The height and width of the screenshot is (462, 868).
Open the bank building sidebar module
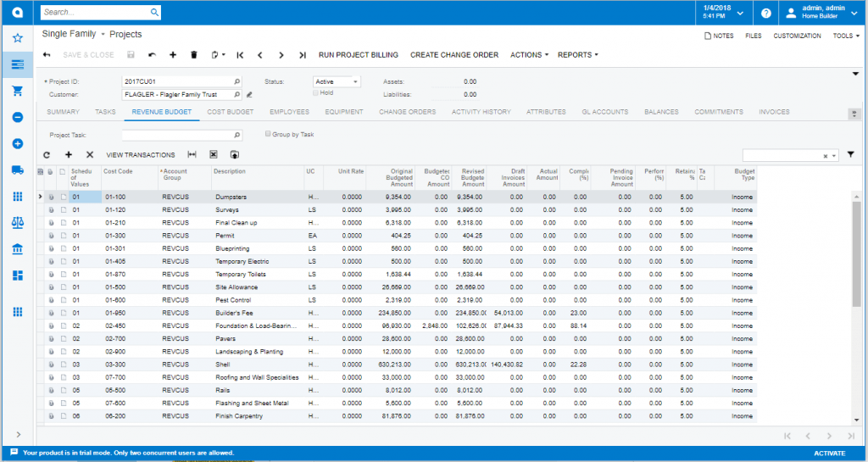tap(18, 249)
